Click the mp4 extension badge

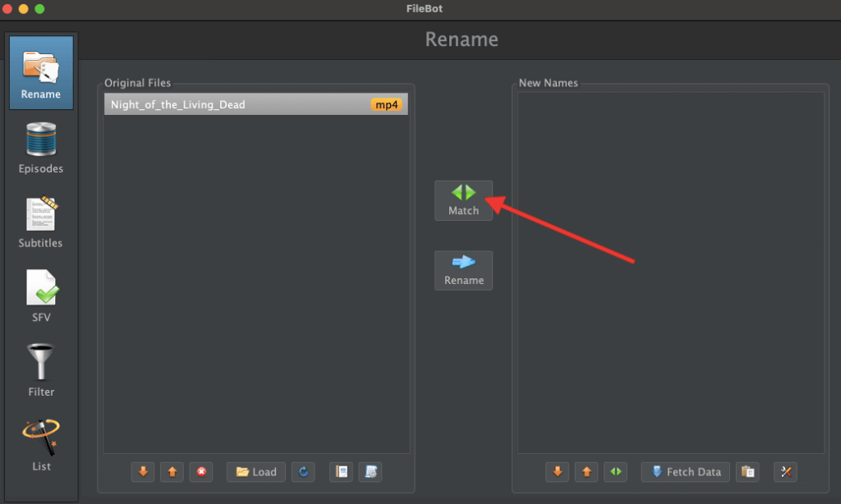(386, 104)
